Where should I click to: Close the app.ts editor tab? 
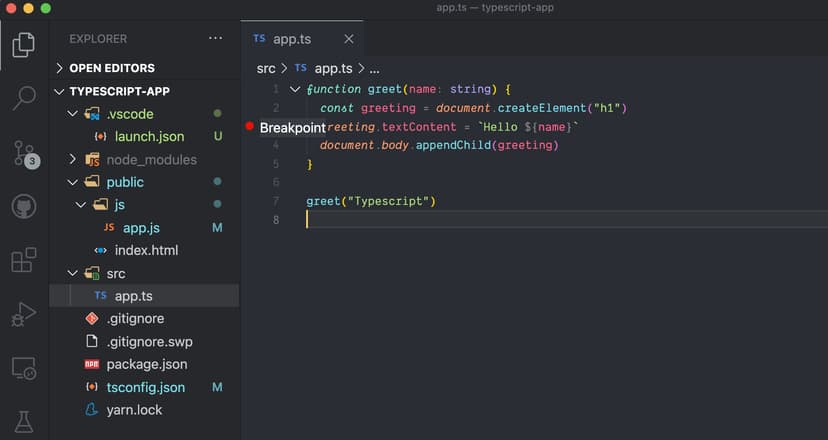(349, 39)
